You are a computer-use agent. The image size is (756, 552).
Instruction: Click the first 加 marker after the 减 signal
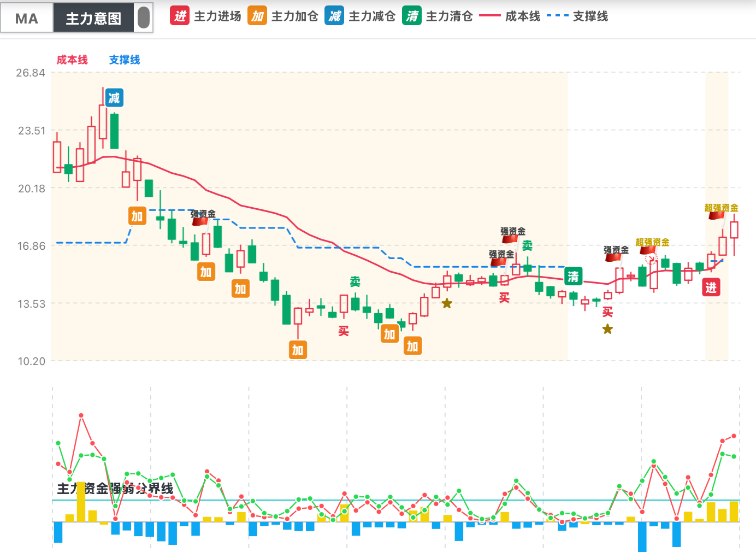click(137, 216)
